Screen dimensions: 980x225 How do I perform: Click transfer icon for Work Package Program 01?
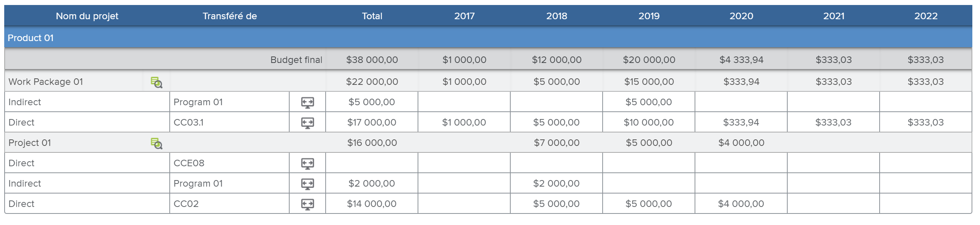pos(307,102)
